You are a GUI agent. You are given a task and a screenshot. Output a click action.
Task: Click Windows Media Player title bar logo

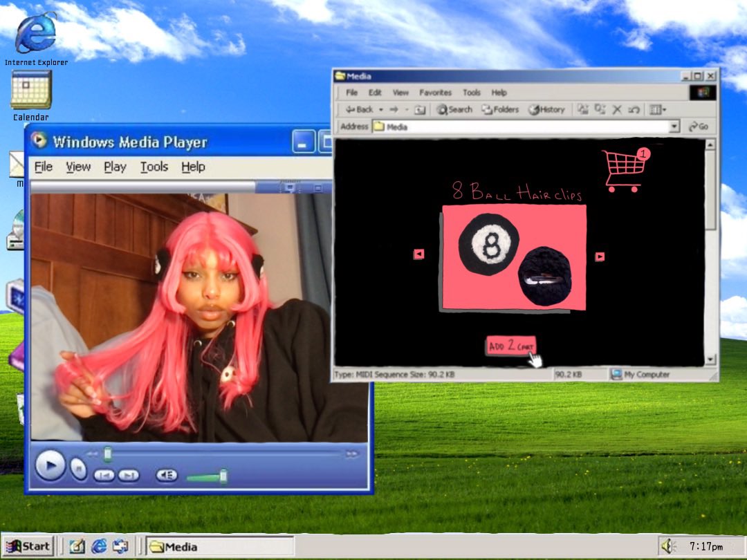click(39, 140)
